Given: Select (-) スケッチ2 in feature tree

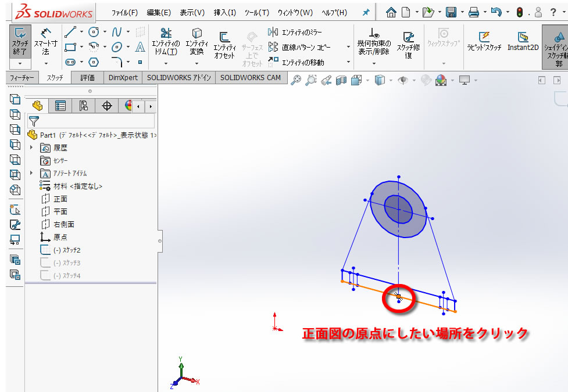Looking at the screenshot, I should click(60, 250).
